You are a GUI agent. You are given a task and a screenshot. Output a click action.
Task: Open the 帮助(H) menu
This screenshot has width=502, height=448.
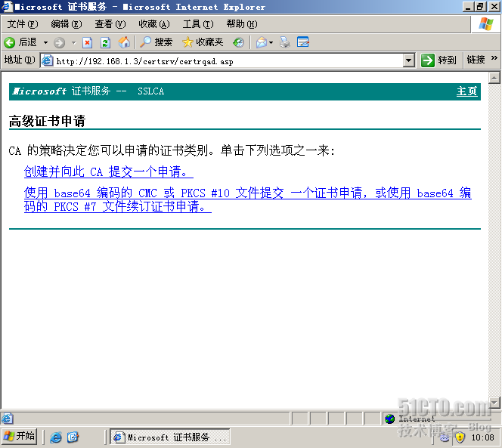pyautogui.click(x=242, y=24)
